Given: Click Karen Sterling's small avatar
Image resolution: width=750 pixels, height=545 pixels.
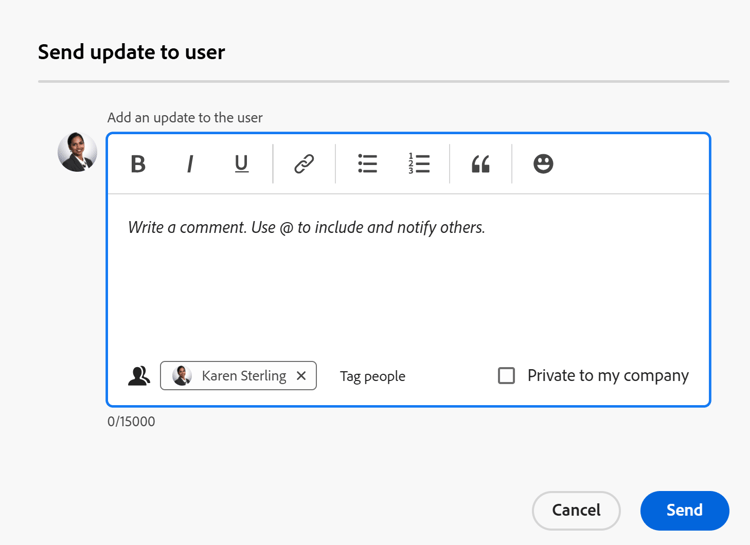Looking at the screenshot, I should (x=182, y=376).
